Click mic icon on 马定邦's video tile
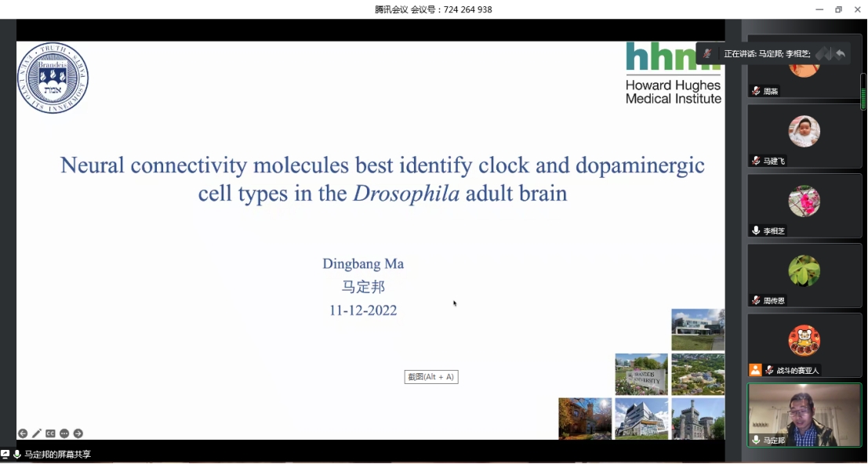This screenshot has height=464, width=868. tap(756, 440)
